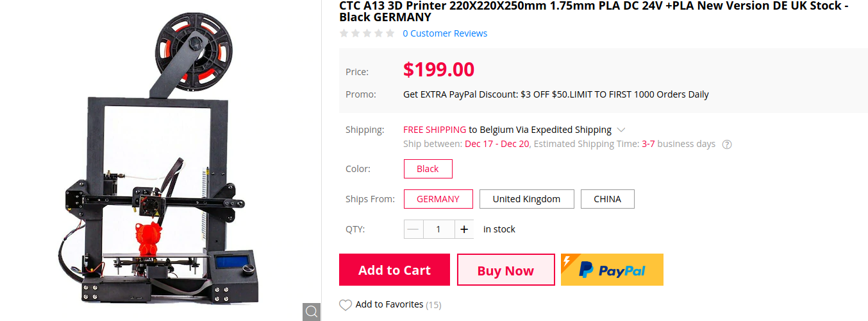Click the quantity input field
The height and width of the screenshot is (321, 868).
(x=438, y=229)
